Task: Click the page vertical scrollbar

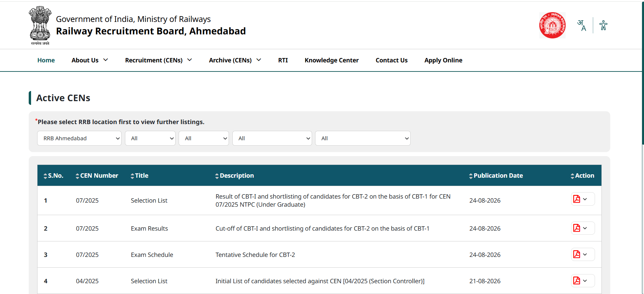Action: [643, 73]
